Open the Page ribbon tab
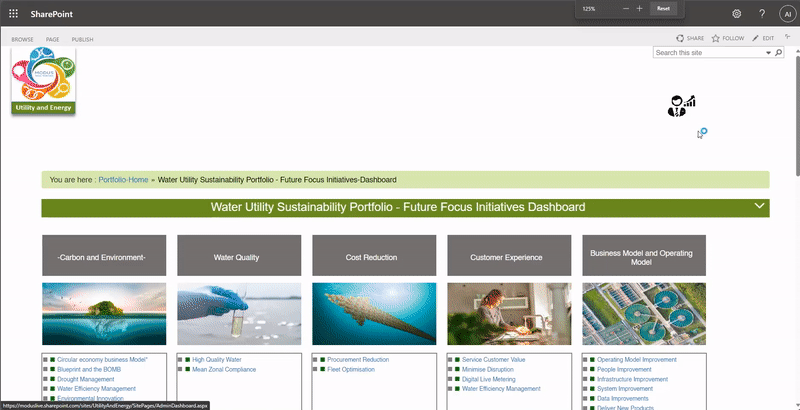The height and width of the screenshot is (410, 800). point(53,39)
